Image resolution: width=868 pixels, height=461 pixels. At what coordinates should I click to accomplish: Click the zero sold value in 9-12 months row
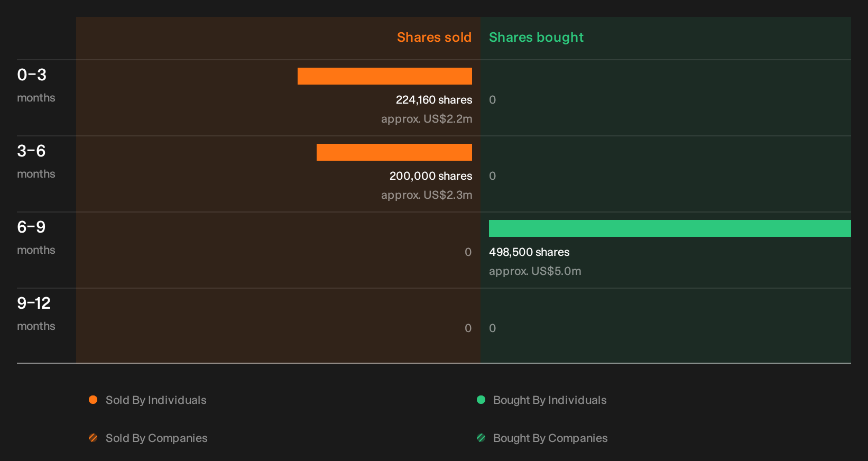coord(468,328)
